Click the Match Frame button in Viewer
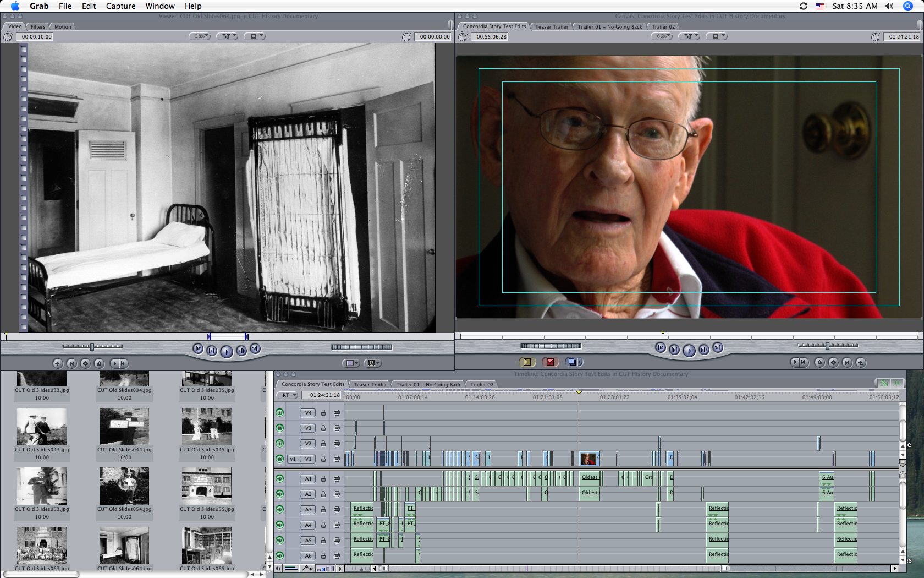This screenshot has width=924, height=578. pos(58,363)
